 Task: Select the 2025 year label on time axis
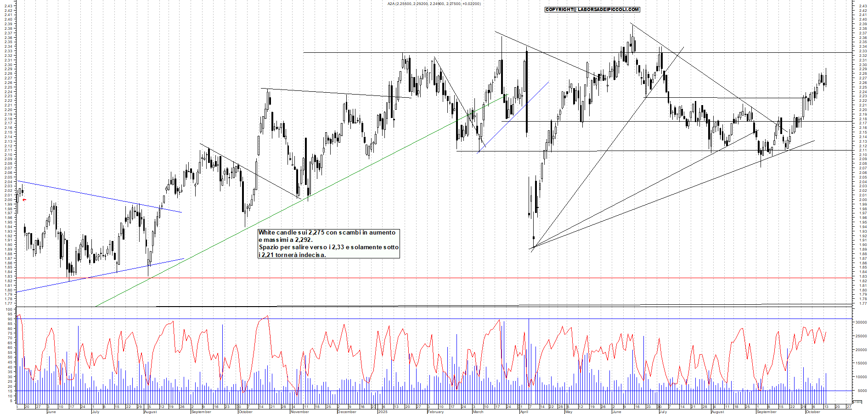382,412
